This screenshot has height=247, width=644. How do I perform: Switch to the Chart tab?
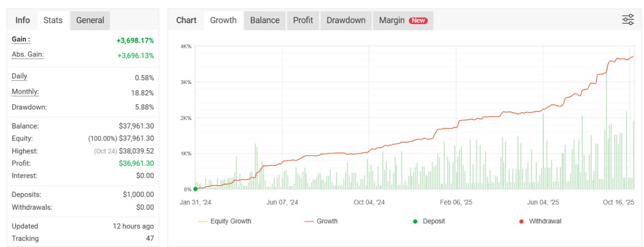pos(186,21)
